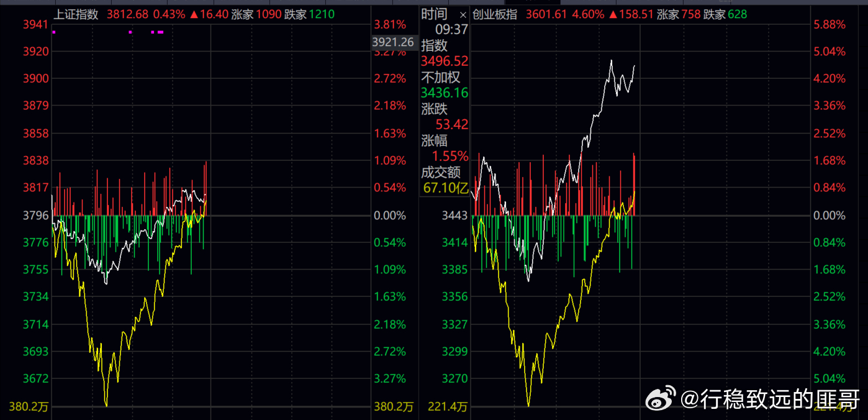Click the 3327 price axis label

coord(455,324)
